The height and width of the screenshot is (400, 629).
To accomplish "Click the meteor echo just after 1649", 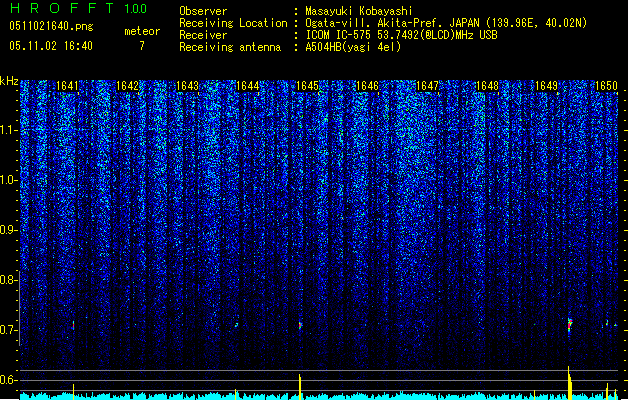I will (569, 325).
